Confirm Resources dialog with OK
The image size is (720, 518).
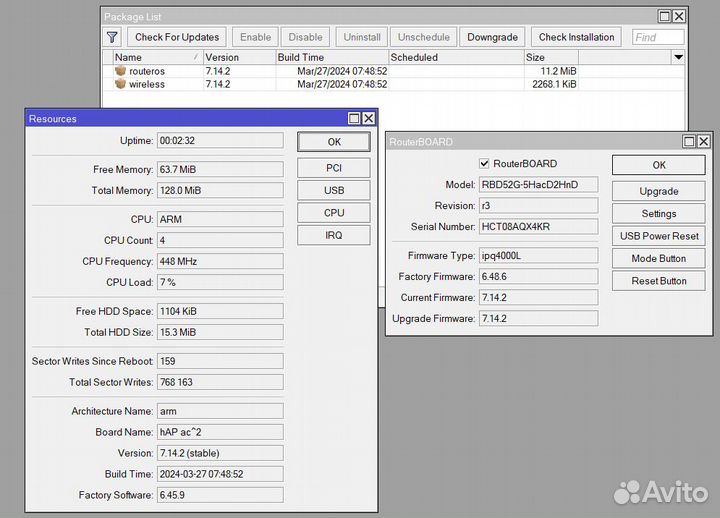coord(334,142)
